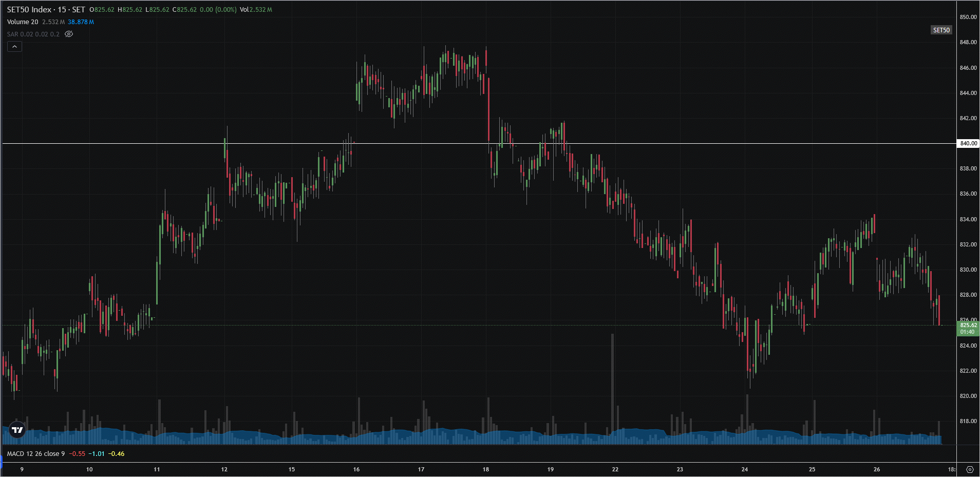Click date label 24 on time axis
The width and height of the screenshot is (980, 477).
745,469
